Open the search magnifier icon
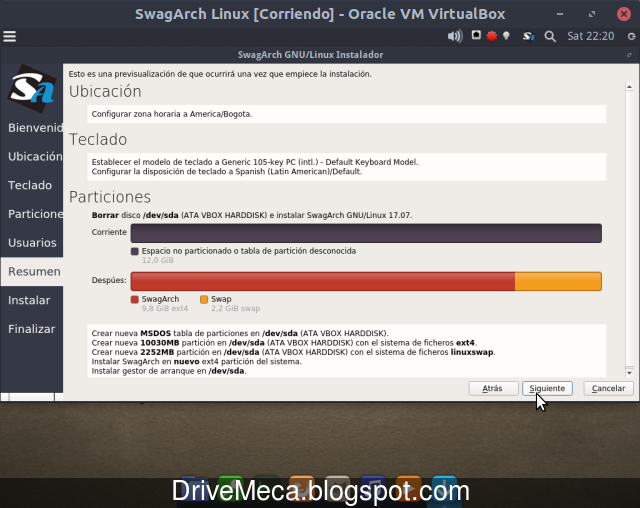The width and height of the screenshot is (640, 508). 550,36
